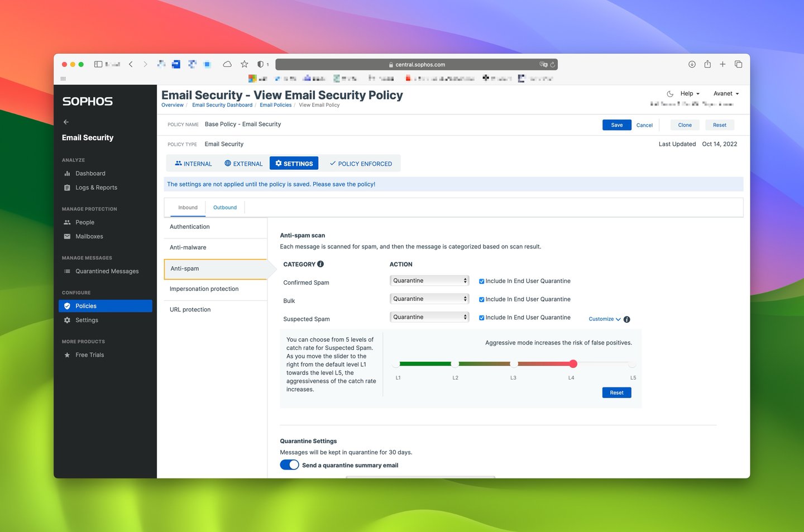Select the Outbound tab
The width and height of the screenshot is (804, 532).
pyautogui.click(x=225, y=208)
